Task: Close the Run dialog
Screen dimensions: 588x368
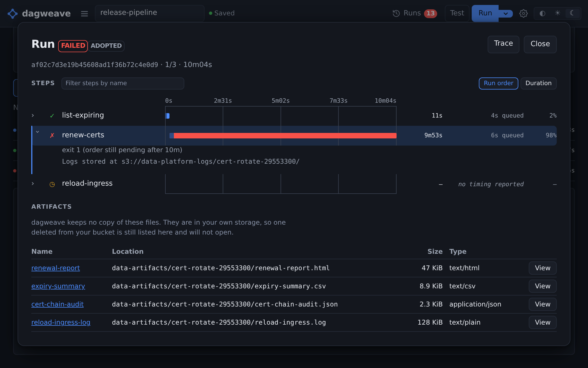Action: 540,44
